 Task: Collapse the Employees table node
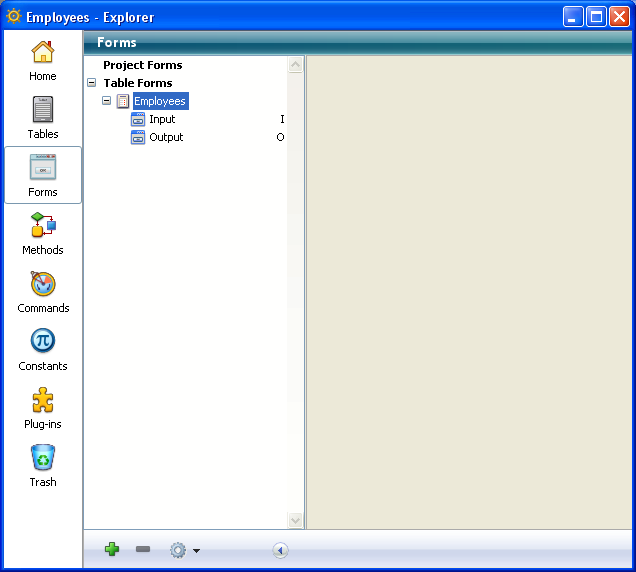(106, 101)
